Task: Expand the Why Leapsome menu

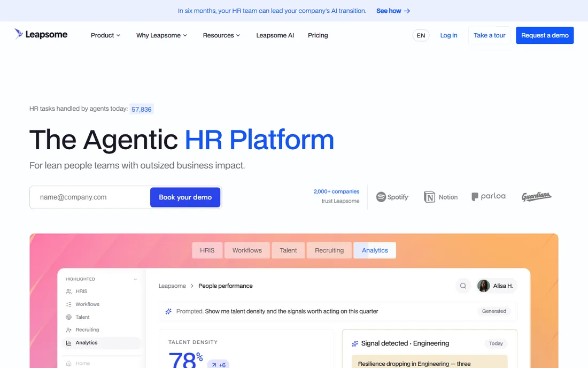Action: click(x=161, y=35)
